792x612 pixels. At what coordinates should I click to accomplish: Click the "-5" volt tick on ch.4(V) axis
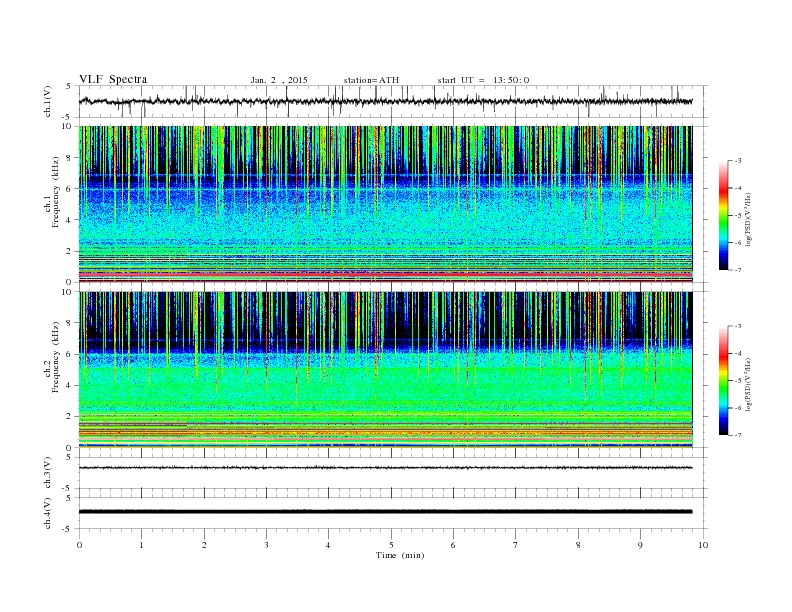[x=68, y=529]
